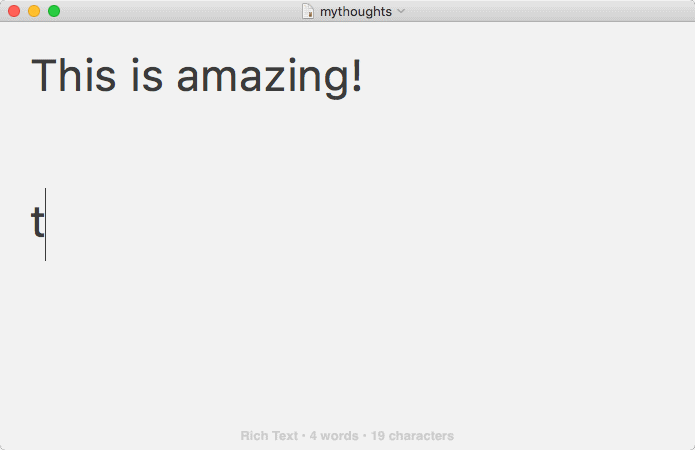The height and width of the screenshot is (450, 695).
Task: Click empty title bar area left of document icon
Action: tap(180, 11)
